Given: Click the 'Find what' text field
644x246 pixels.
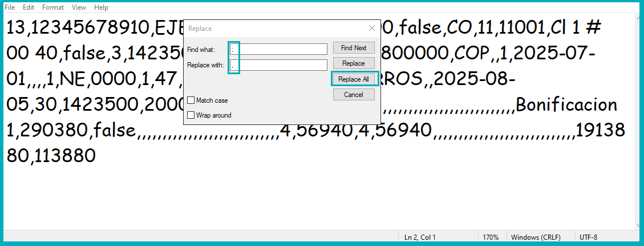Looking at the screenshot, I should point(278,49).
